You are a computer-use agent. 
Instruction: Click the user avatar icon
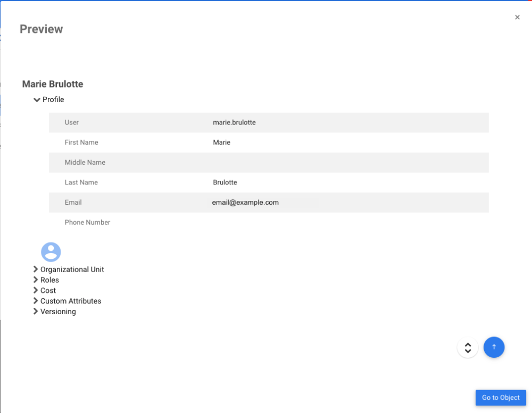coord(51,252)
